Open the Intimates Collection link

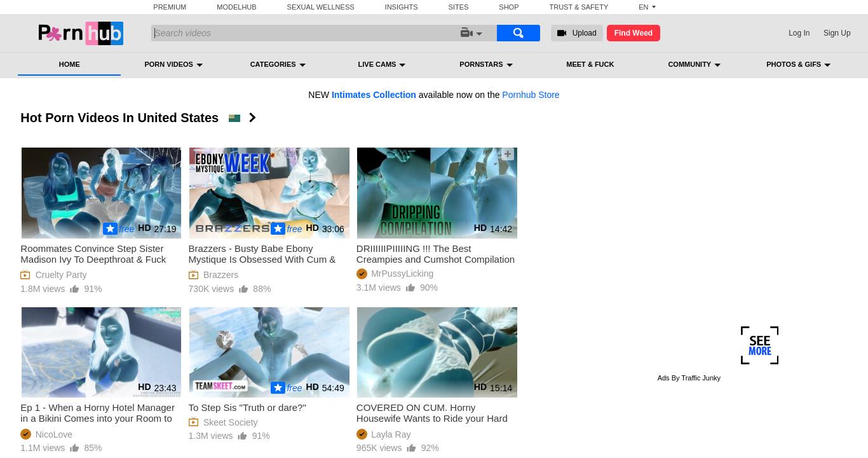(374, 95)
